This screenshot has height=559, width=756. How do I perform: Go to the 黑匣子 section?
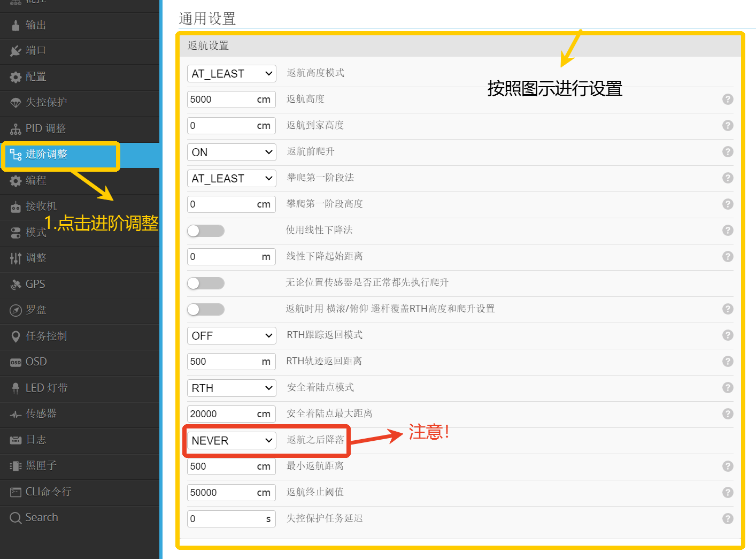click(x=41, y=465)
